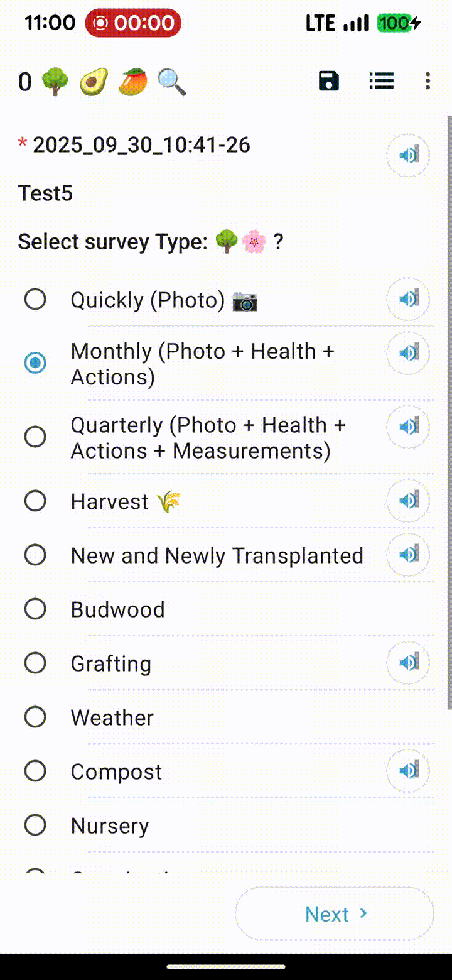Viewport: 452px width, 980px height.
Task: Open the question list icon
Action: [381, 81]
